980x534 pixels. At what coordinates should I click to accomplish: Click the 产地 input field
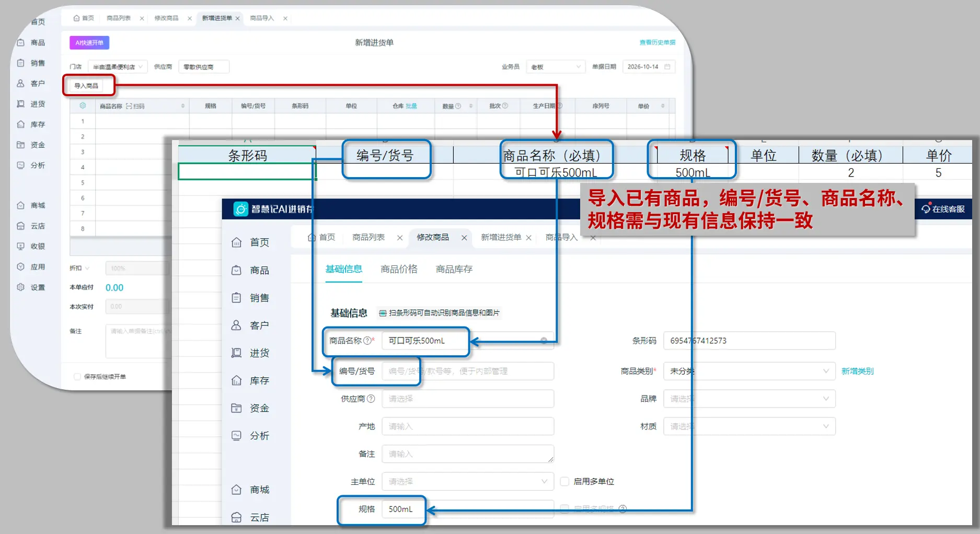467,426
